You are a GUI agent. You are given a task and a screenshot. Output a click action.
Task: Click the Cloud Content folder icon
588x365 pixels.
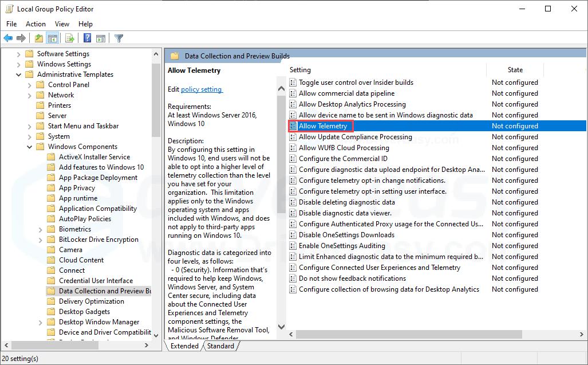click(52, 260)
